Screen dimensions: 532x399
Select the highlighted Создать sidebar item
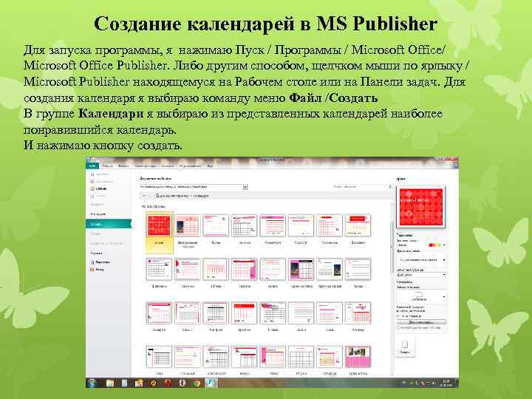108,224
